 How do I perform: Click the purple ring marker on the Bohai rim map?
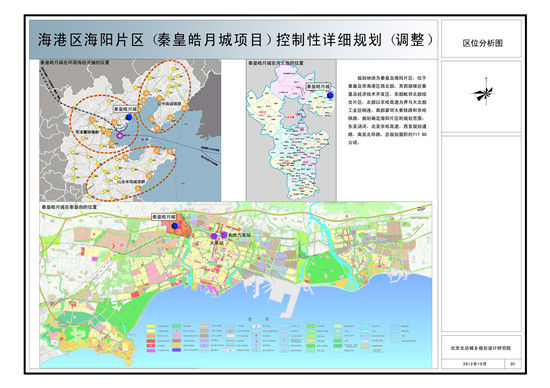pyautogui.click(x=120, y=136)
